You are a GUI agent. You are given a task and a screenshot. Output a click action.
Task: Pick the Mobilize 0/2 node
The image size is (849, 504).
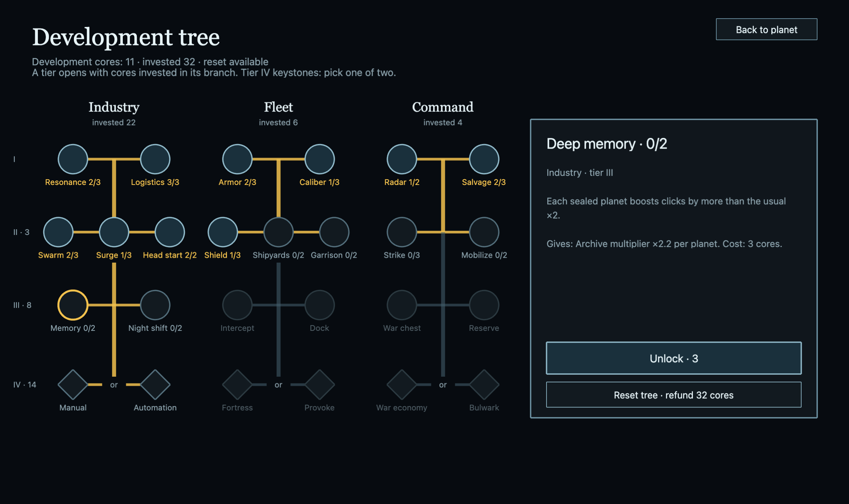click(484, 232)
